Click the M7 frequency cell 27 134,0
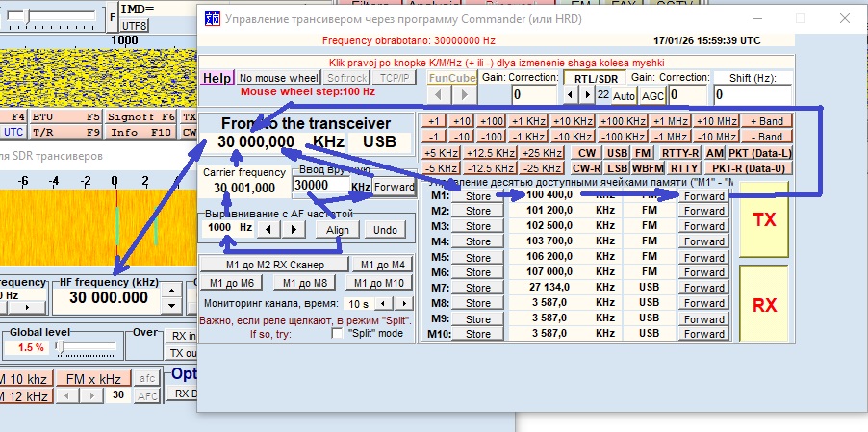The width and height of the screenshot is (868, 432). (549, 287)
